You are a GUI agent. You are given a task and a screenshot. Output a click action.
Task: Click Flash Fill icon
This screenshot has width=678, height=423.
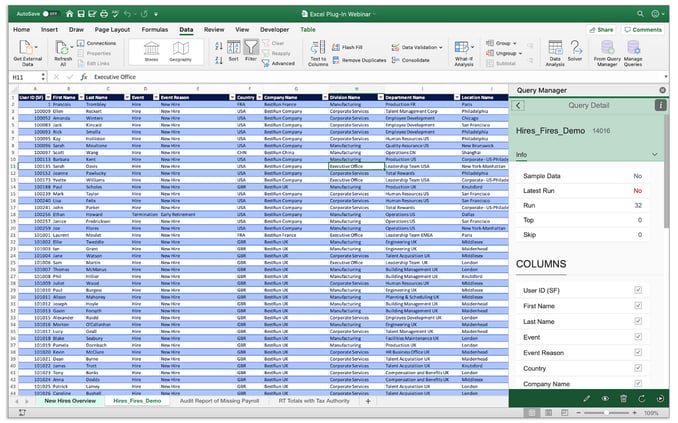336,47
